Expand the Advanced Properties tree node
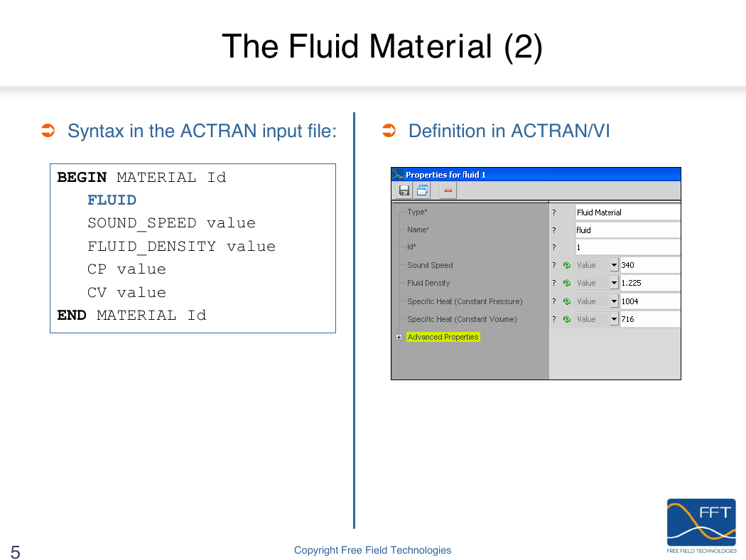 coord(399,338)
